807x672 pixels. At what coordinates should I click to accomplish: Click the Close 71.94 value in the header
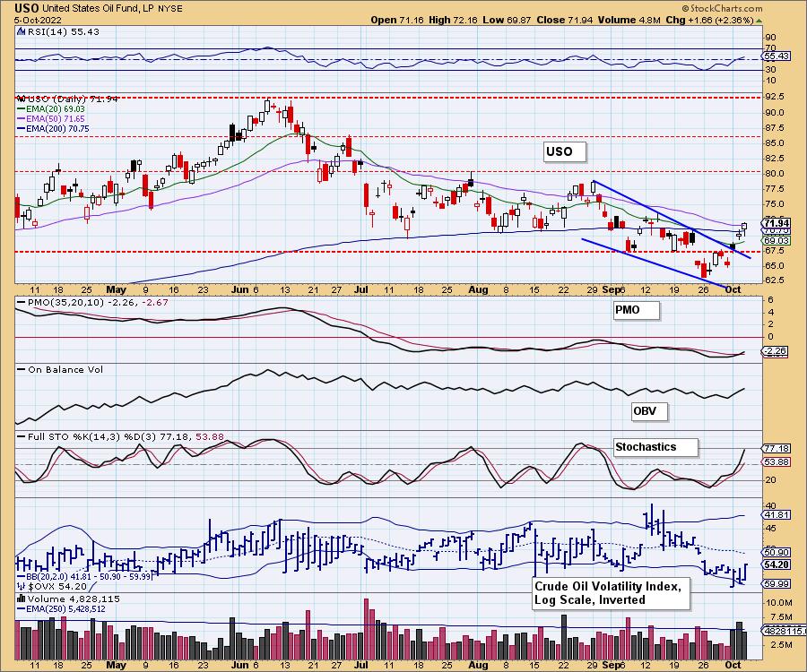[565, 20]
